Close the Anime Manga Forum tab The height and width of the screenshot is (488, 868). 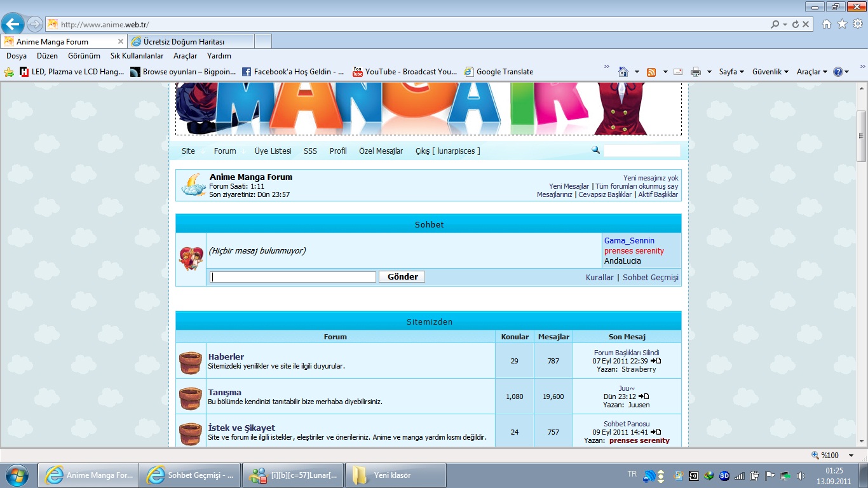coord(121,41)
